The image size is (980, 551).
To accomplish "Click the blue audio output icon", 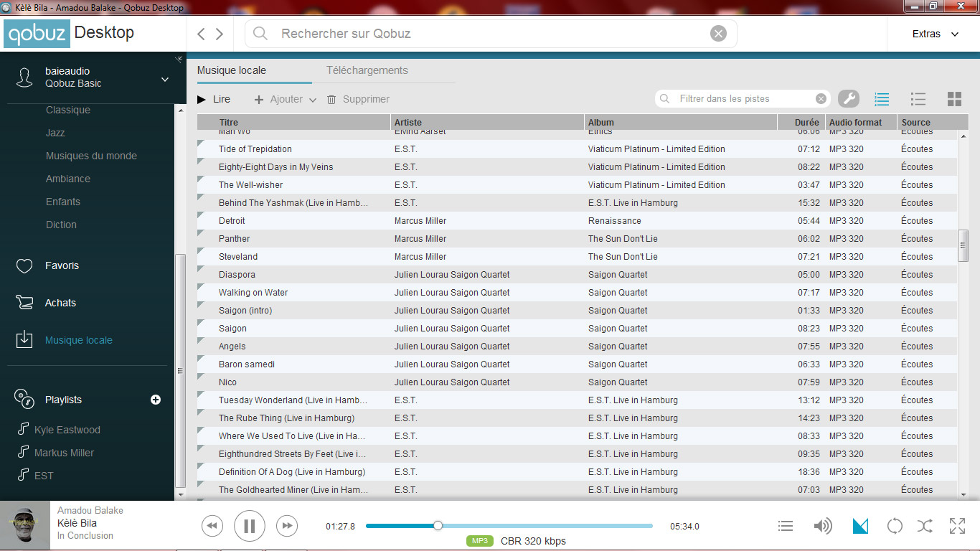I will pyautogui.click(x=860, y=527).
